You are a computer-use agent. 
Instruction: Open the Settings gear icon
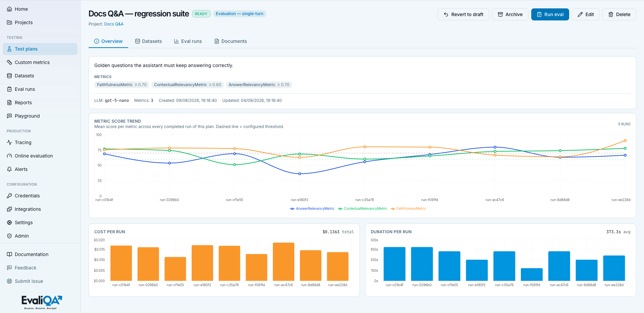[x=9, y=223]
